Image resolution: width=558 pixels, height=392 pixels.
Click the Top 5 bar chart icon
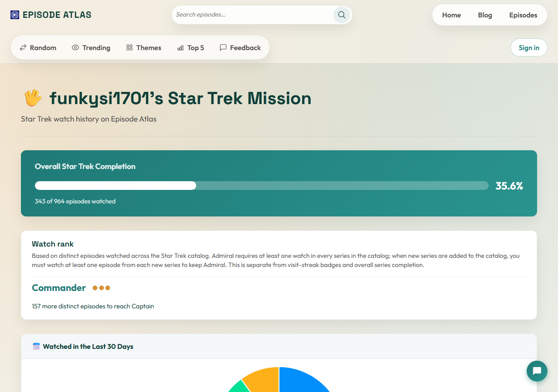coord(180,47)
